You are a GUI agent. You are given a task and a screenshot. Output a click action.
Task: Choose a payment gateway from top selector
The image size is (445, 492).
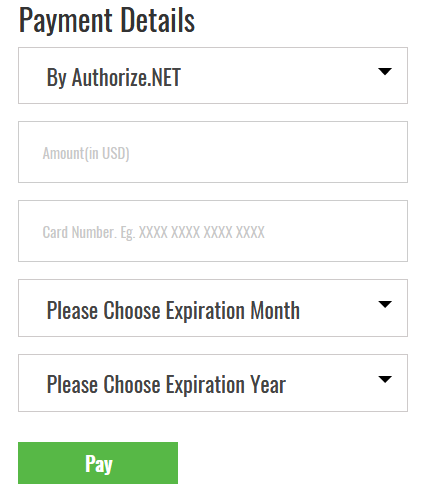(x=213, y=75)
